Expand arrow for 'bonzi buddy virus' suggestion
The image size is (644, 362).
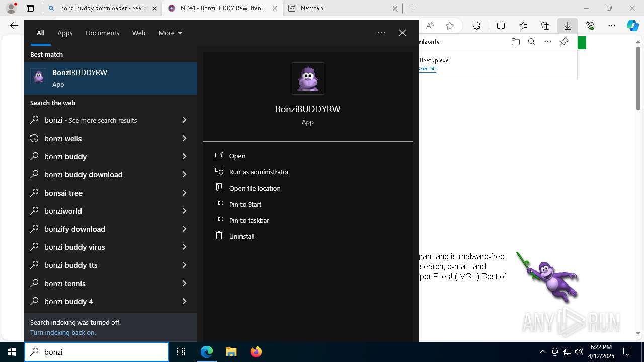(x=184, y=247)
